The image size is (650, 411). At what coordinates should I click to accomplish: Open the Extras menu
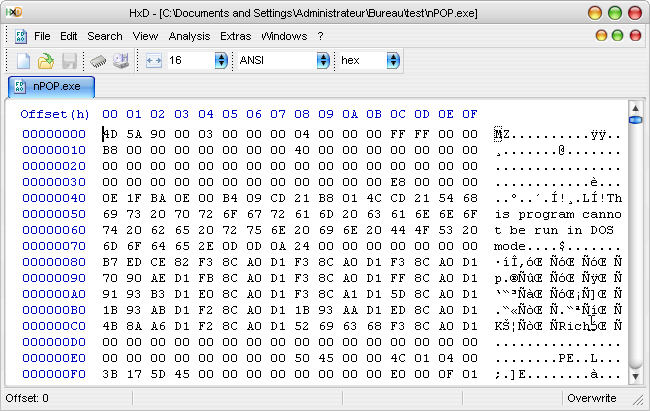coord(235,36)
